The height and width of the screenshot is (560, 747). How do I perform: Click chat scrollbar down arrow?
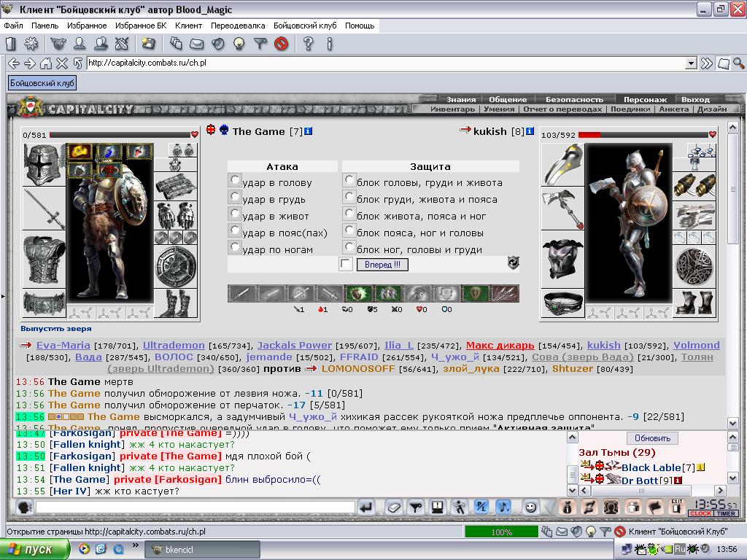click(x=572, y=489)
